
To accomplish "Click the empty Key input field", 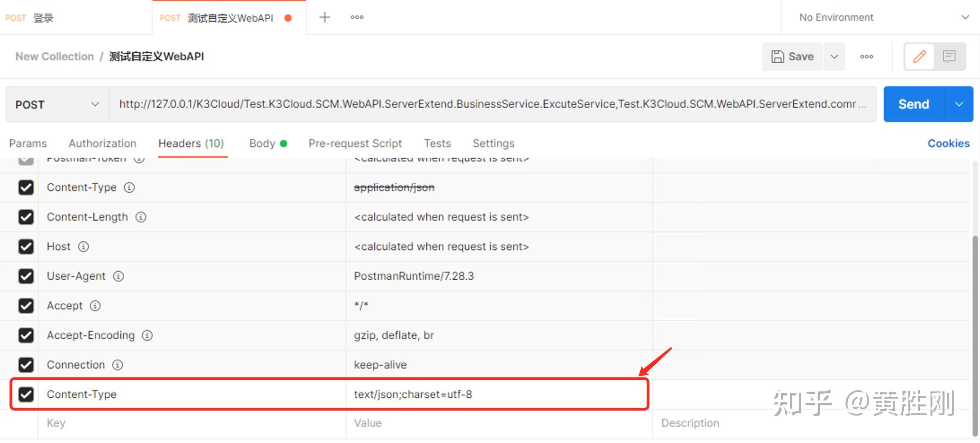I will pyautogui.click(x=192, y=423).
